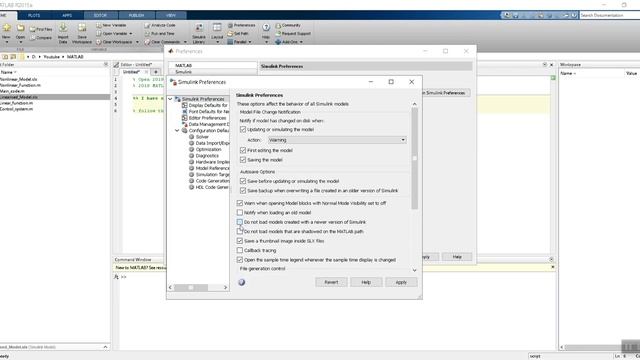Click Compare in the ribbon
Image resolution: width=640 pixels, height=360 pixels.
pyautogui.click(x=41, y=38)
